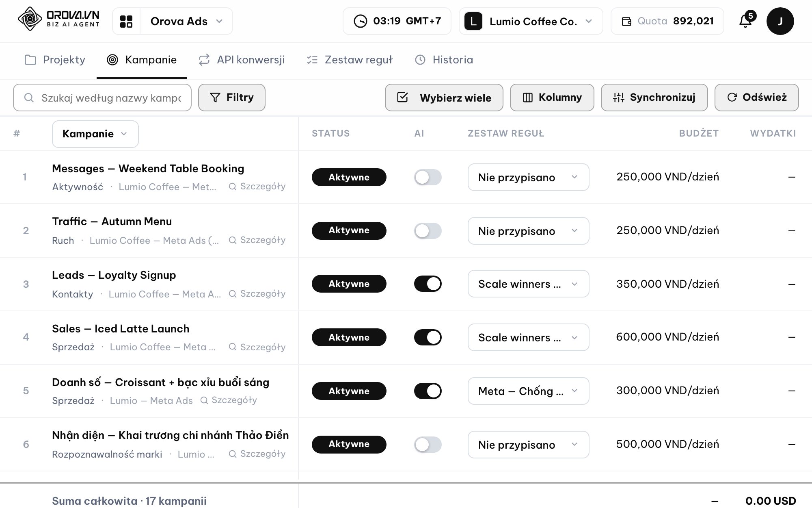
Task: Open rule set dropdown for Weekend Table Booking
Action: point(528,177)
